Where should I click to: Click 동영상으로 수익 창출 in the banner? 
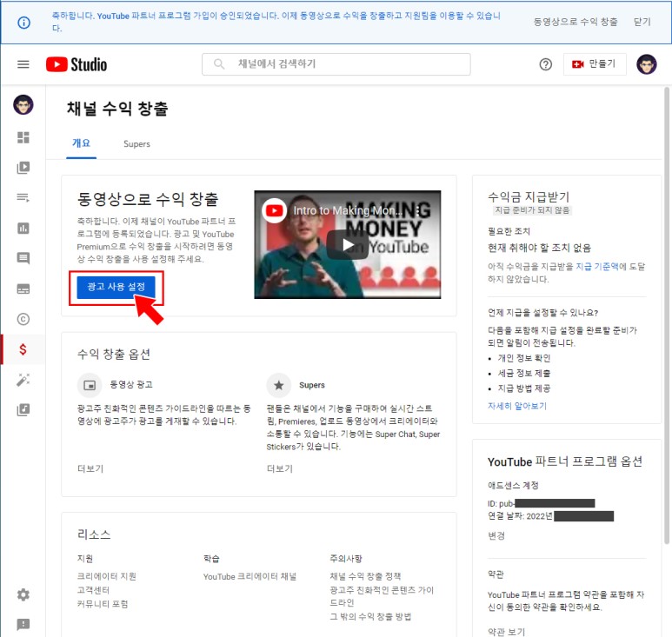576,22
